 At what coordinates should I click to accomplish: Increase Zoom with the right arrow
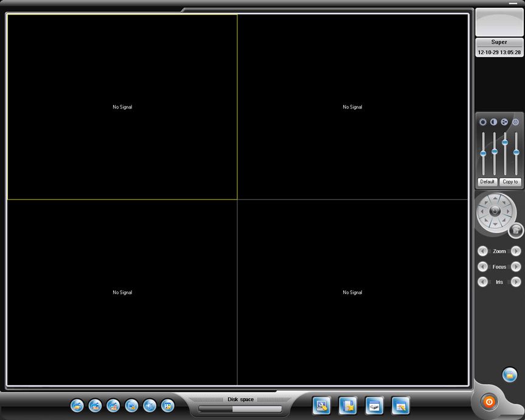pos(516,251)
